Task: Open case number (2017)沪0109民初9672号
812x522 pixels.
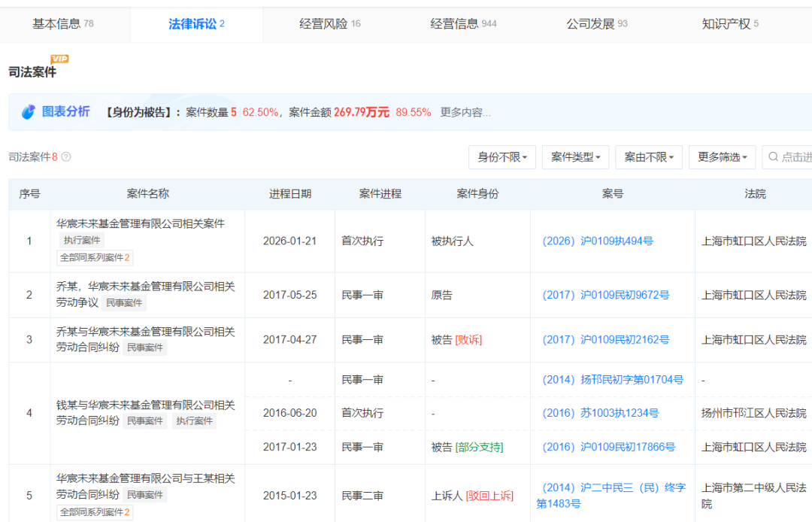Action: (x=605, y=296)
